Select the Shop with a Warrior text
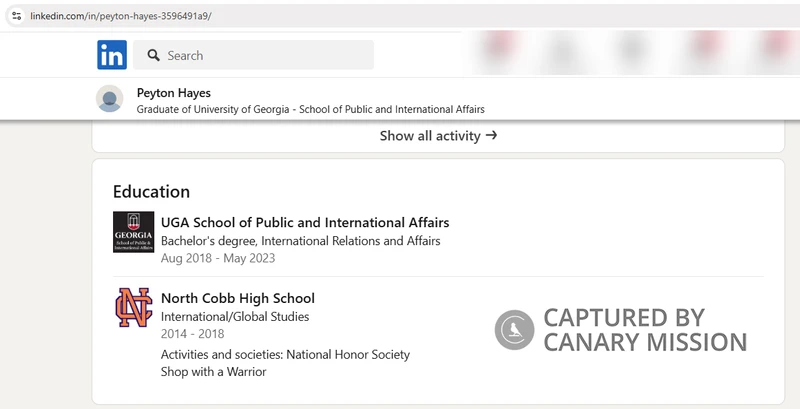Viewport: 800px width, 409px height. (x=214, y=372)
